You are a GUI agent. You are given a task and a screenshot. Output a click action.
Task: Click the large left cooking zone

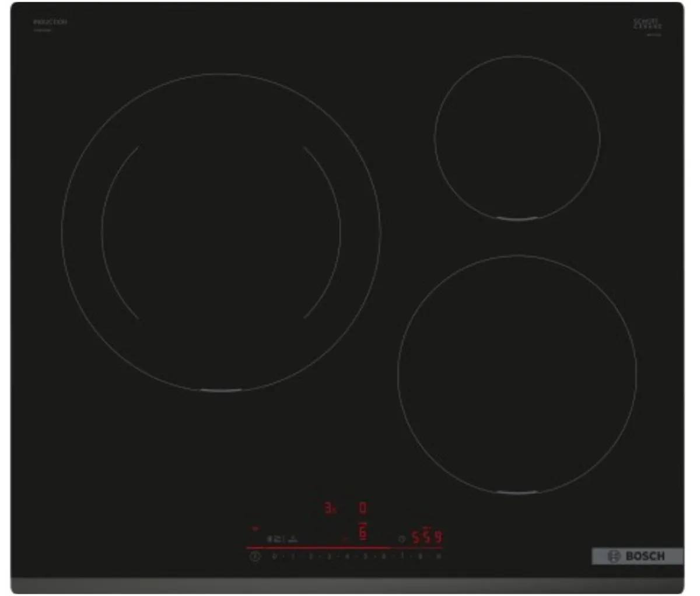tap(221, 232)
